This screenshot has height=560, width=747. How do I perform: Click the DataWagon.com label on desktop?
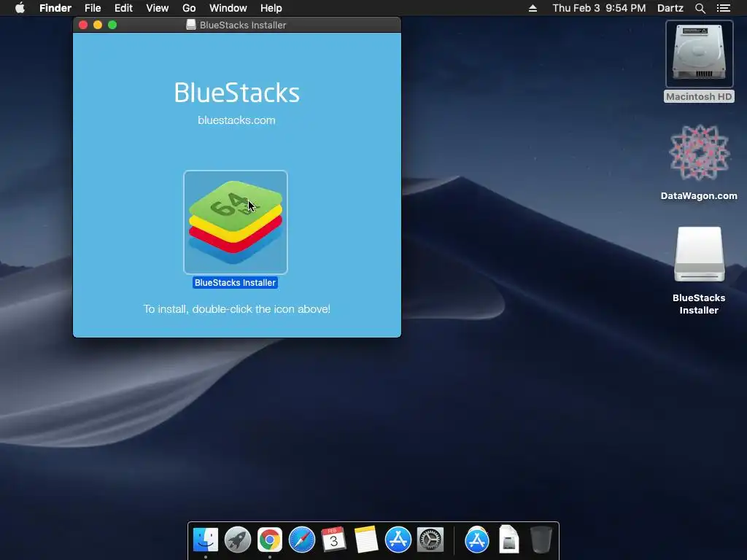click(x=699, y=195)
